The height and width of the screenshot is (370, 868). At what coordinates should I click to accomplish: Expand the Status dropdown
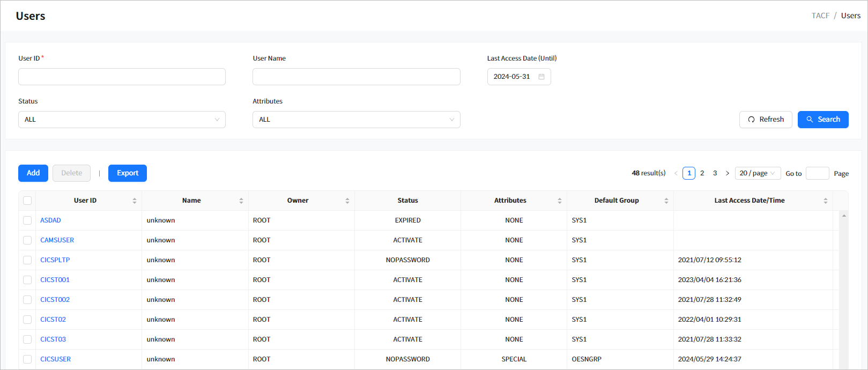click(122, 120)
